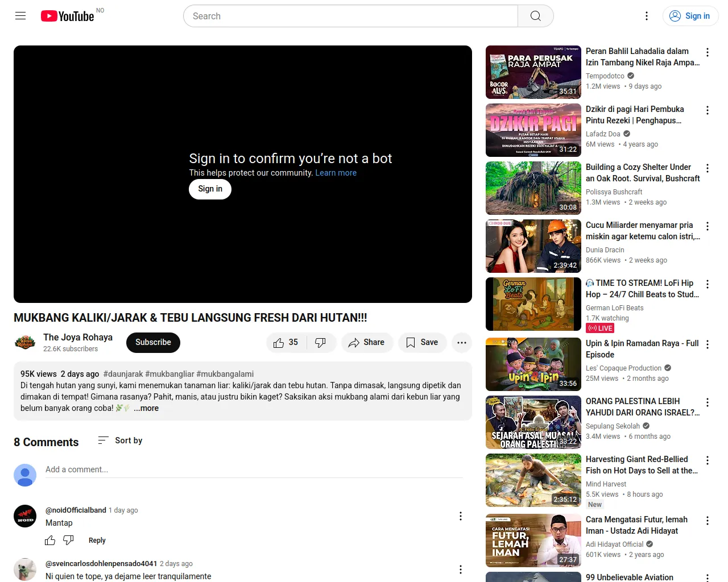Open options menu for @noidOfficialband comment
The height and width of the screenshot is (582, 728).
pyautogui.click(x=461, y=516)
